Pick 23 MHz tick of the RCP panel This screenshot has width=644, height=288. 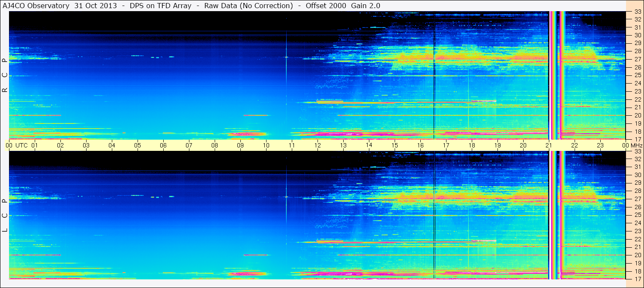point(638,91)
